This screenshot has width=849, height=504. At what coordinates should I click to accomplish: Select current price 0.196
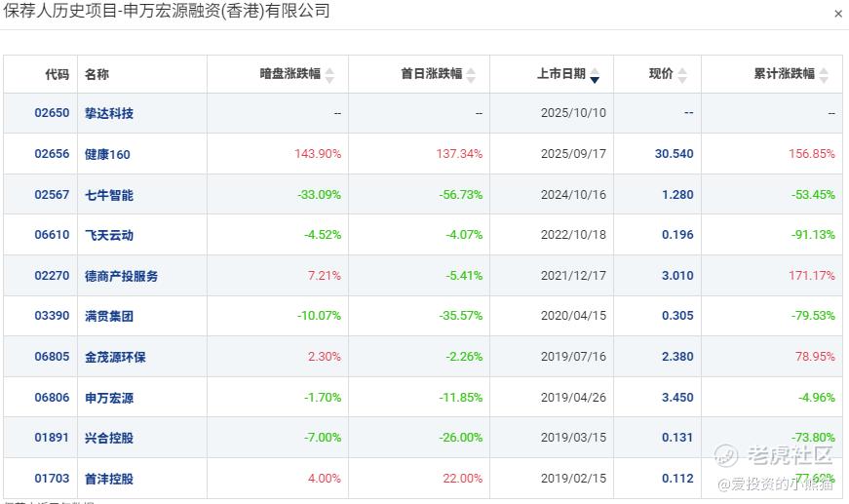pos(677,235)
